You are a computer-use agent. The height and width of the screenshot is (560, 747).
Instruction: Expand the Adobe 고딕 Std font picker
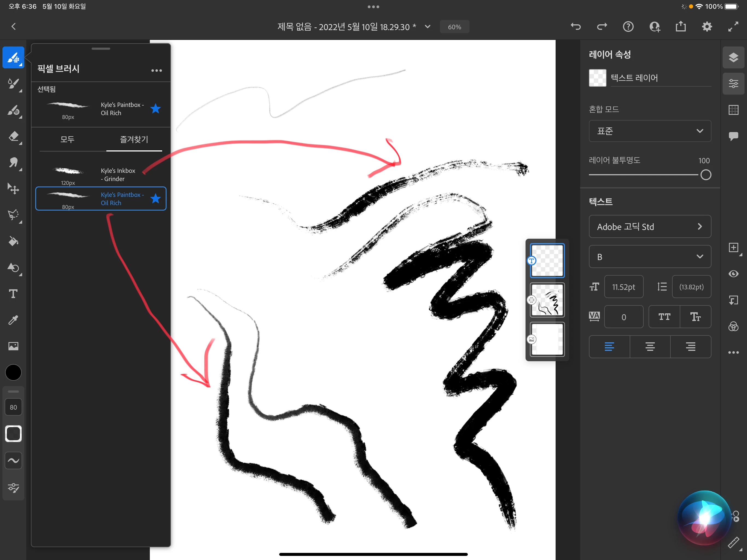[650, 227]
